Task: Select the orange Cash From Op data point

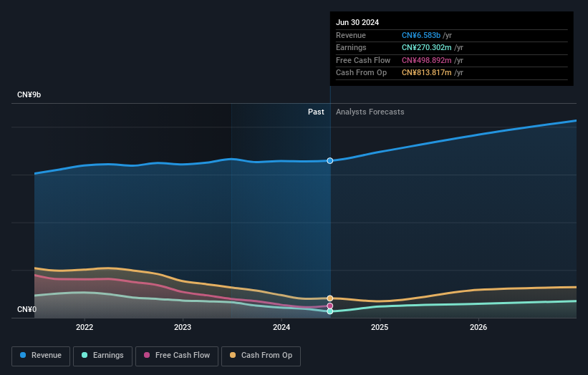Action: coord(330,298)
